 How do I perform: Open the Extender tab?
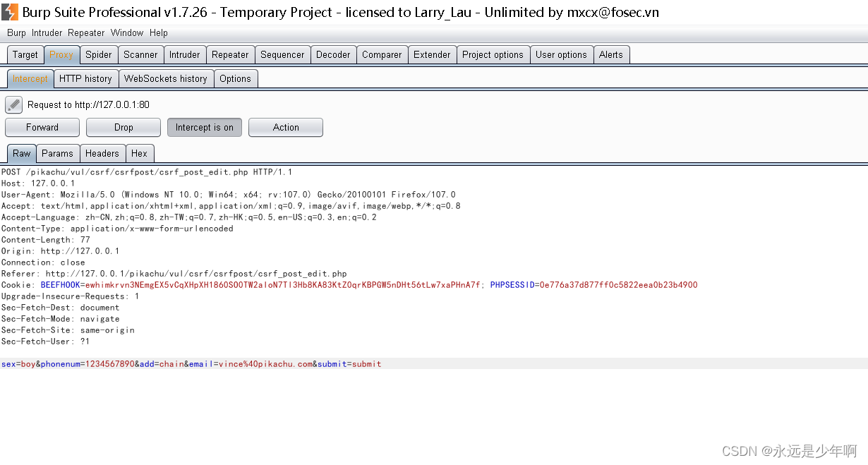pos(432,55)
